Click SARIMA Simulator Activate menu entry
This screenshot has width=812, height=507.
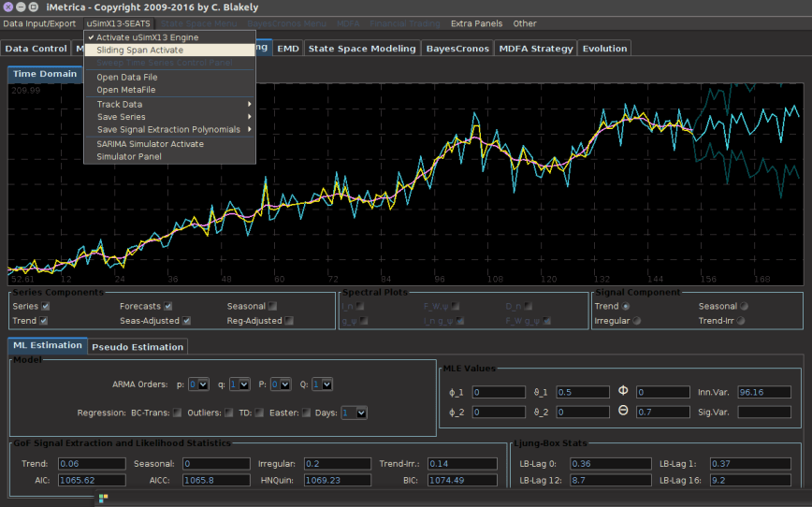150,144
